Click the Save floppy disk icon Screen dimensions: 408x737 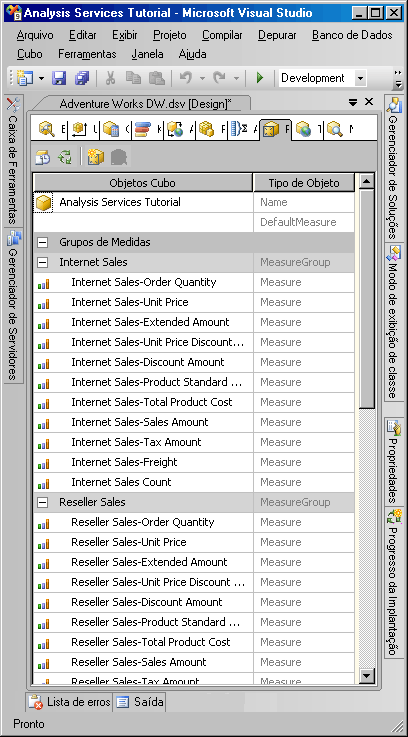(x=59, y=78)
